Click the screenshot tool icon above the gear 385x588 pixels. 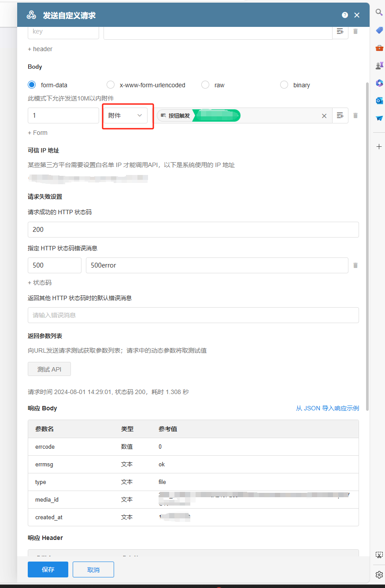pyautogui.click(x=379, y=555)
